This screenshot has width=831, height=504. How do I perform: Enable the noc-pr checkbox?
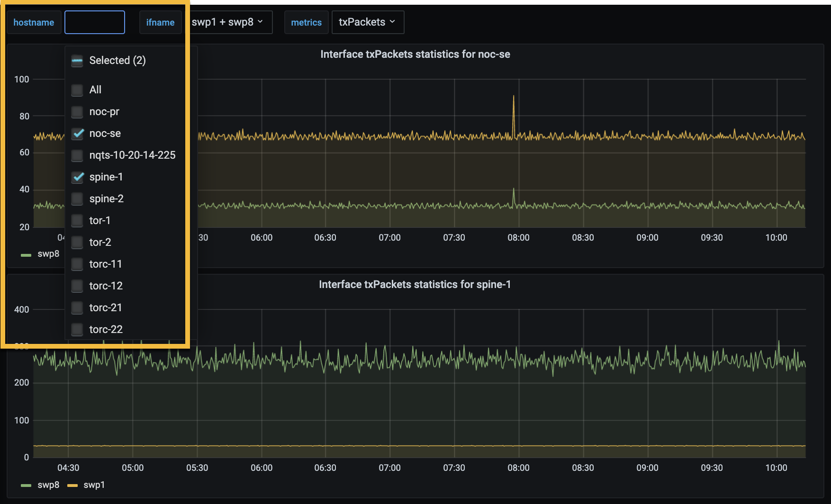(x=77, y=112)
